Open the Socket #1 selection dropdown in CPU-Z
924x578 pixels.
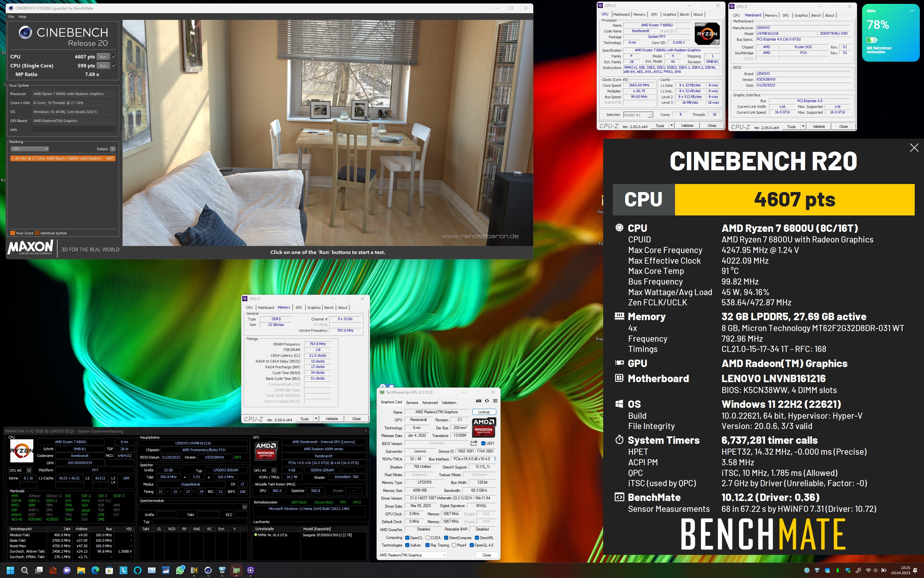coord(638,115)
